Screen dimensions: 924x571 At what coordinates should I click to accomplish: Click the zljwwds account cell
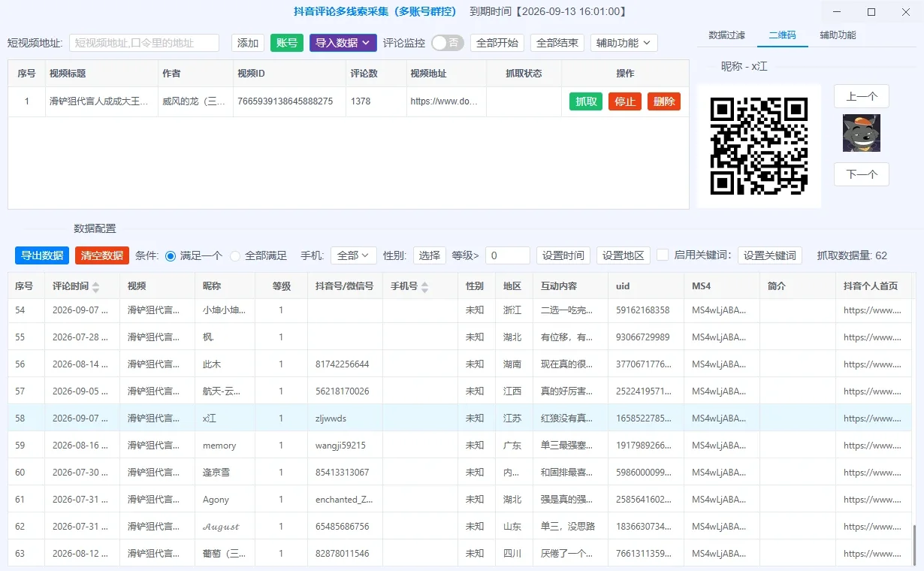[345, 418]
